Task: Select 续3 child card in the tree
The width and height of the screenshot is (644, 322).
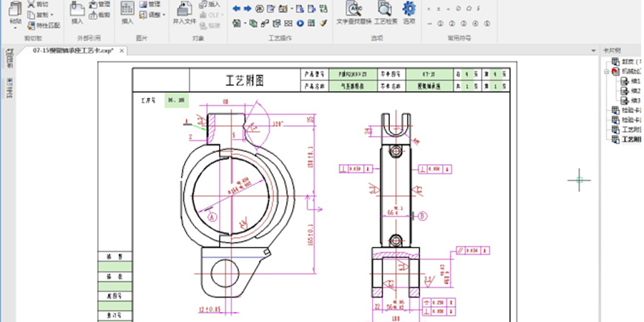Action: point(630,100)
